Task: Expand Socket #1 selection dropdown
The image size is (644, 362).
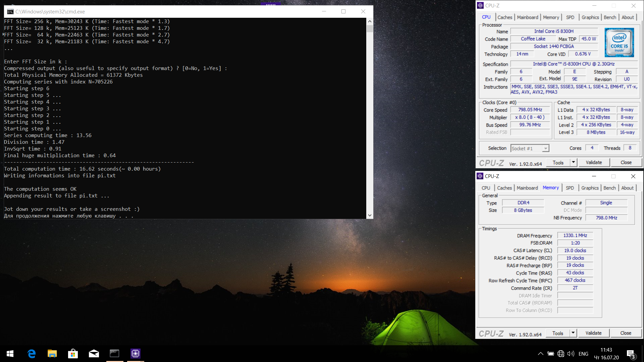Action: tap(546, 148)
